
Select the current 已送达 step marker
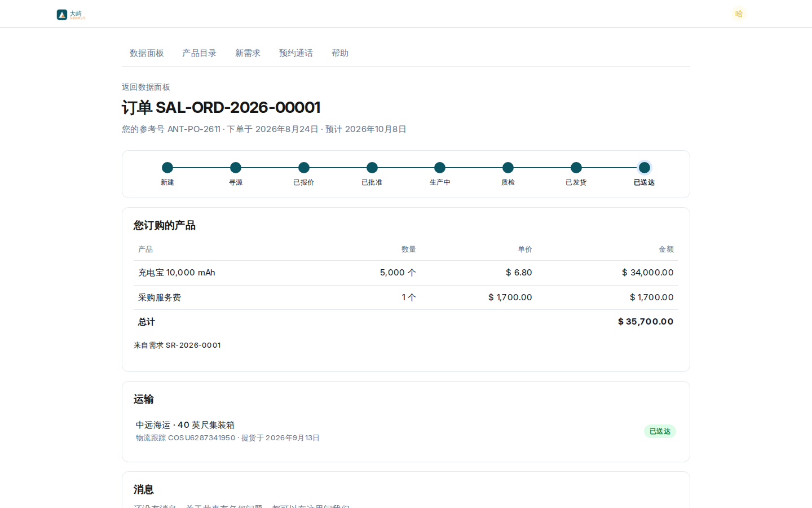click(x=645, y=168)
